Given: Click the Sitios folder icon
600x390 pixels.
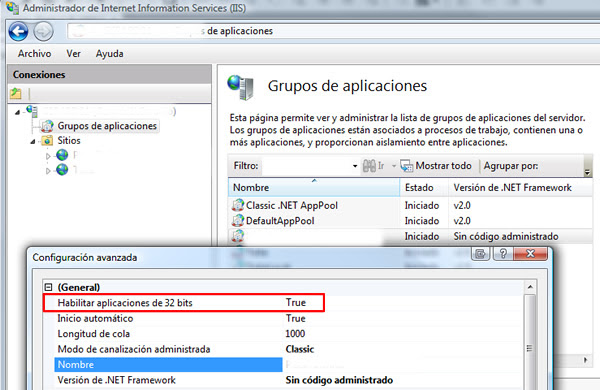Looking at the screenshot, I should [47, 140].
